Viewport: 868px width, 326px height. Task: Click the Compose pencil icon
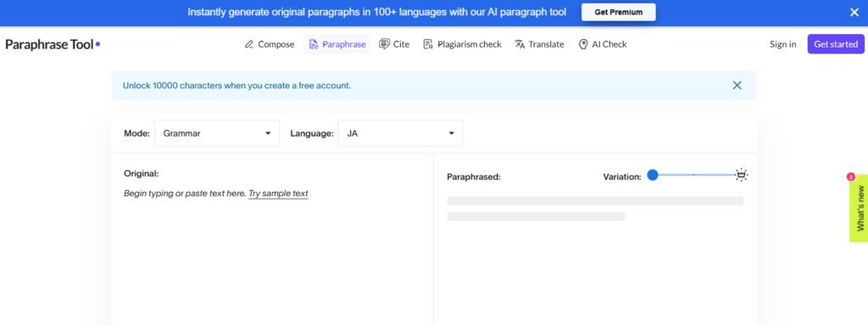point(249,44)
